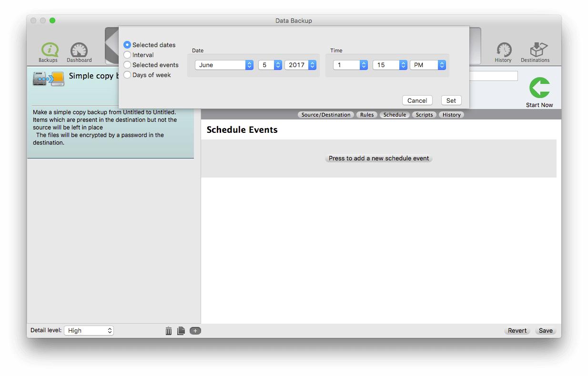Choose the Days of week option
This screenshot has height=376, width=588.
(127, 75)
